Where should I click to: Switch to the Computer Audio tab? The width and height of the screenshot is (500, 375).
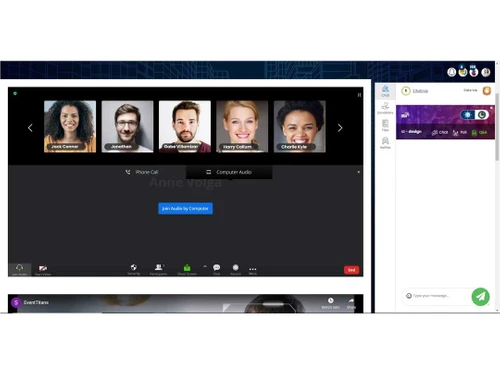coord(229,172)
